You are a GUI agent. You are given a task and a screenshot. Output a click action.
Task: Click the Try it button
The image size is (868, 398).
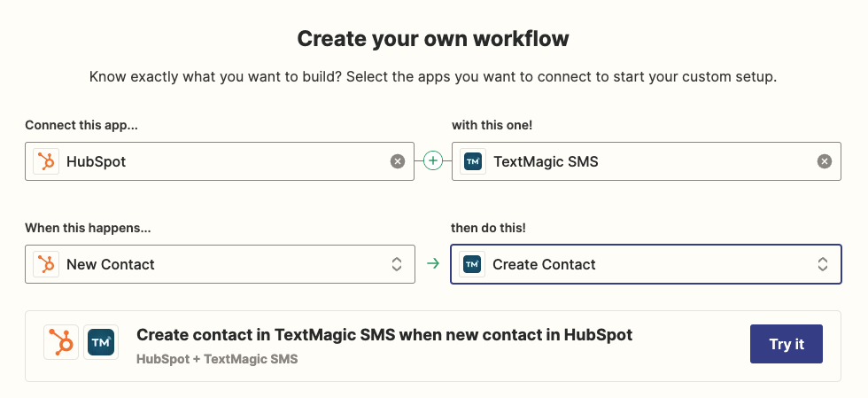pos(787,344)
